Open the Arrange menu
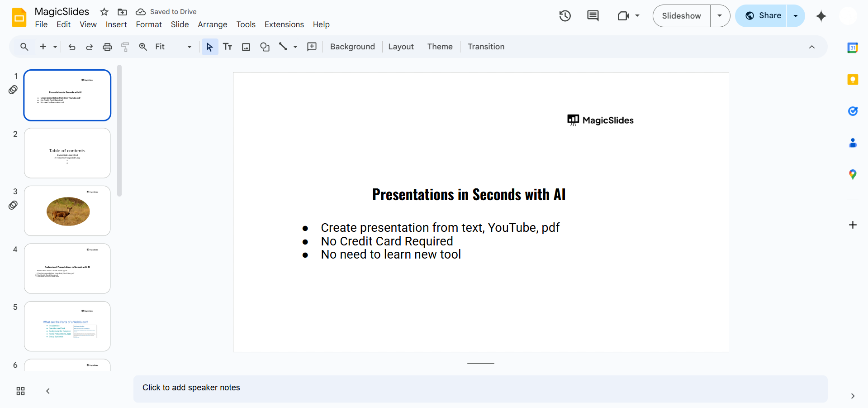Screen dimensions: 868x408 pyautogui.click(x=213, y=24)
